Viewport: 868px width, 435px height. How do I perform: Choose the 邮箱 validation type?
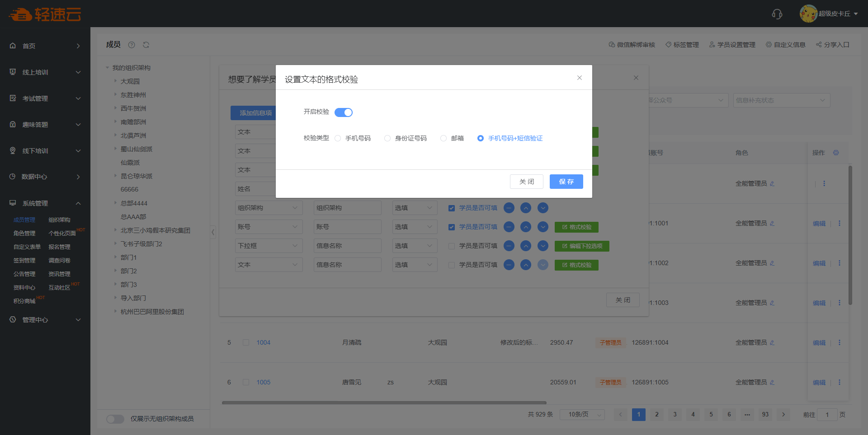[x=443, y=138]
